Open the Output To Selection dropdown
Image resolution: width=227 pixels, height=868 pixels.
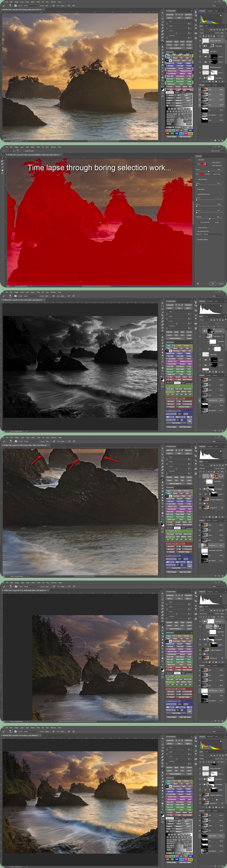[213, 234]
